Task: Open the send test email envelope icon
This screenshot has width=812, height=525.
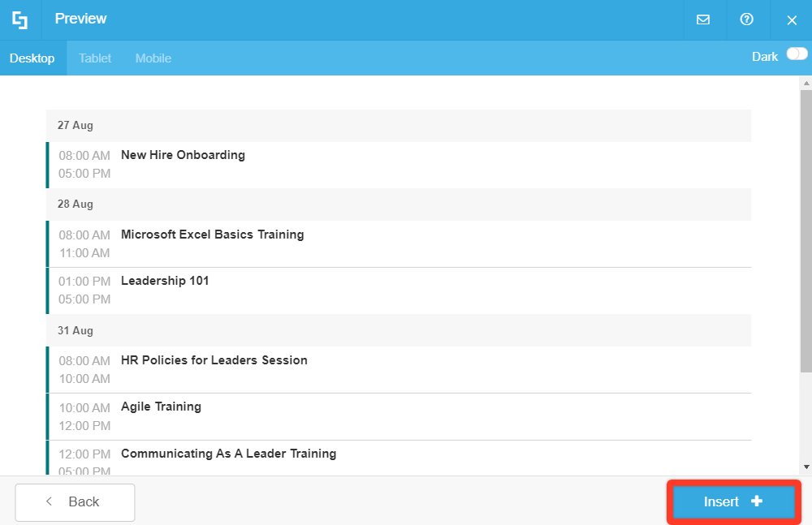Action: click(703, 19)
